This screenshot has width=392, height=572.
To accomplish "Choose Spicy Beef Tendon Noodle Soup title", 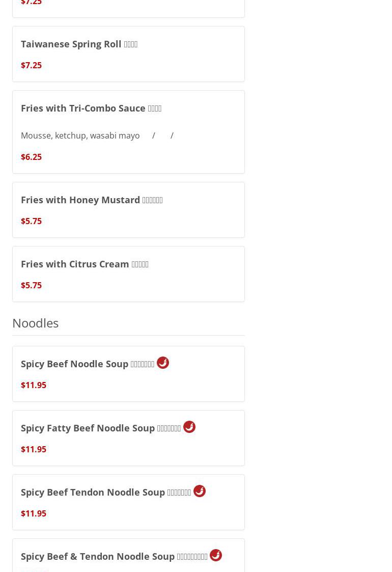I will [106, 493].
